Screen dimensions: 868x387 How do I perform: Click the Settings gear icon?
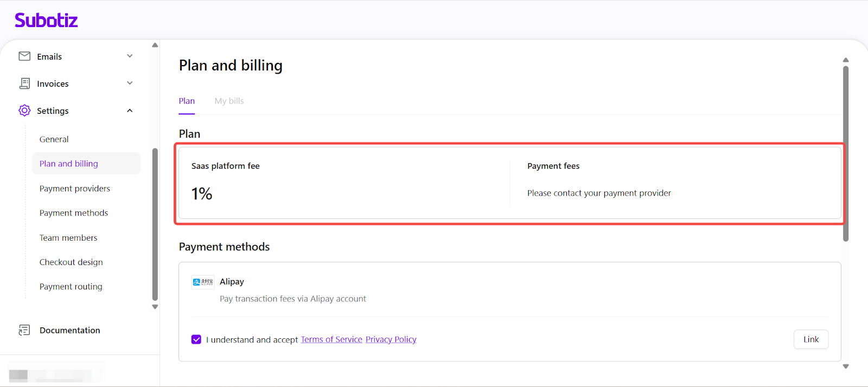coord(24,111)
